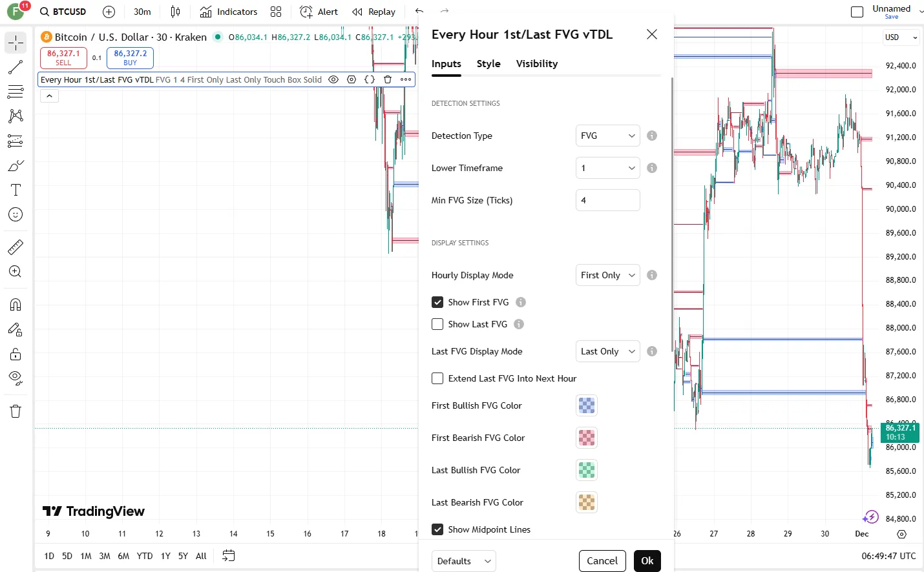Select the text annotation tool
Image resolution: width=924 pixels, height=572 pixels.
(16, 190)
